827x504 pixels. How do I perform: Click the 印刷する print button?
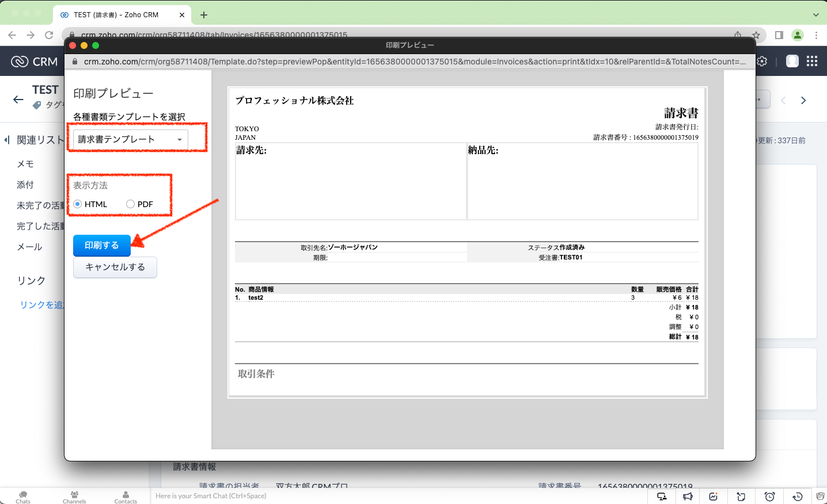[102, 246]
